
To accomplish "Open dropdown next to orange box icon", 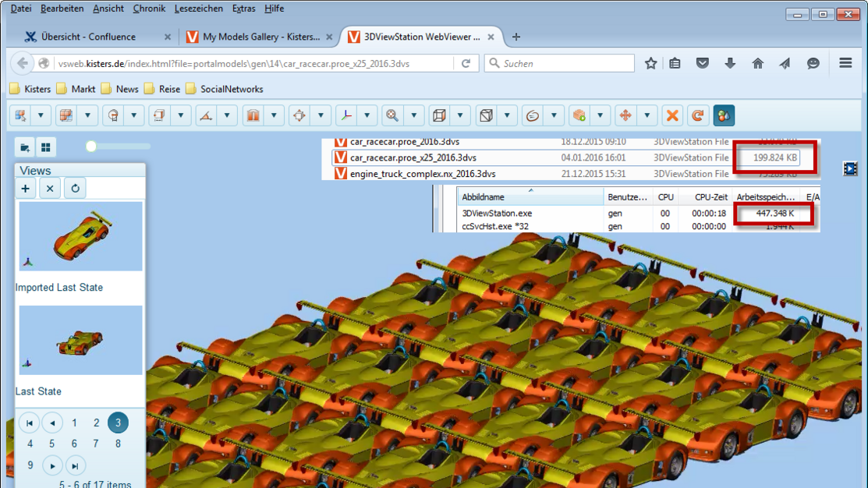I will coord(600,115).
